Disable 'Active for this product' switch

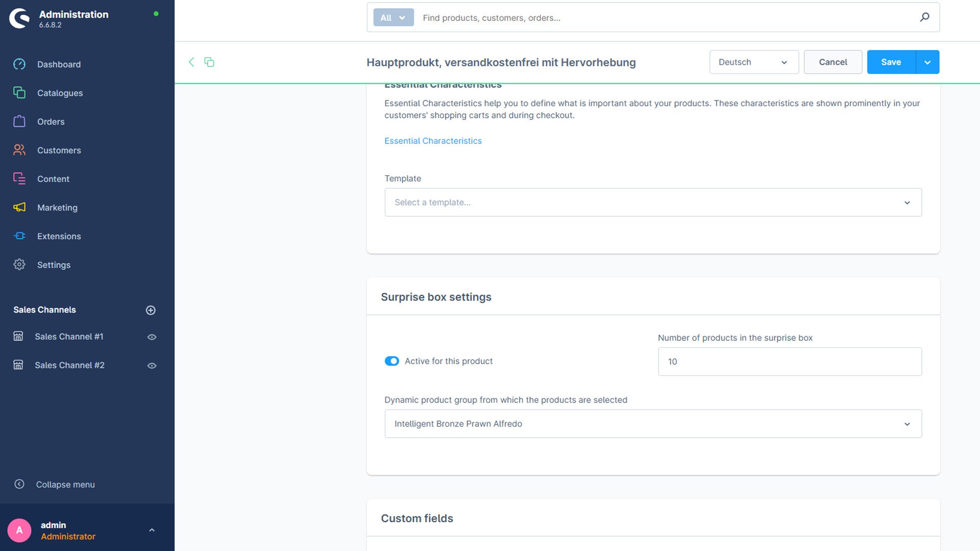coord(391,361)
